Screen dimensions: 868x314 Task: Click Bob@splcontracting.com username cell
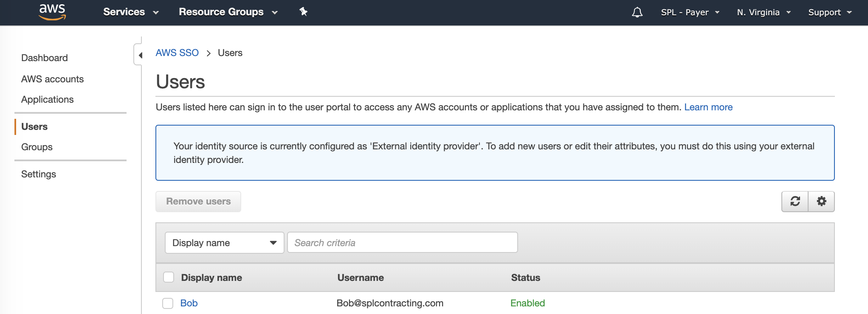coord(390,303)
